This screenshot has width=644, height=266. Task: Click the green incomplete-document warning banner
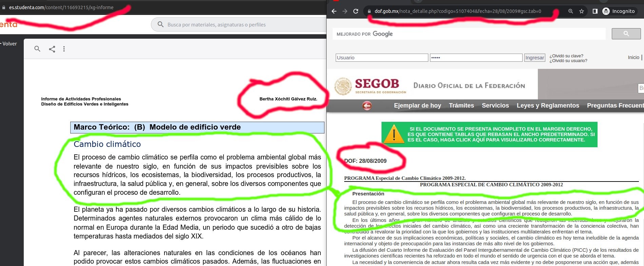click(x=489, y=134)
